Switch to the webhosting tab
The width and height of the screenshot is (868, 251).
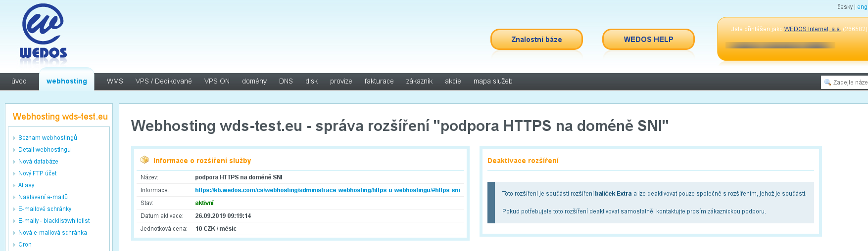point(67,81)
